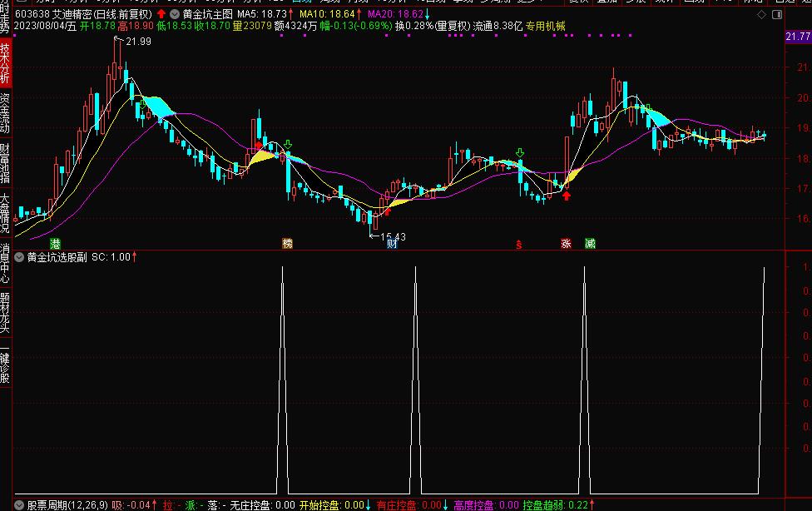Viewport: 812px width, 511px height.
Task: Switch to the 财富池指 sidebar tab
Action: point(5,163)
